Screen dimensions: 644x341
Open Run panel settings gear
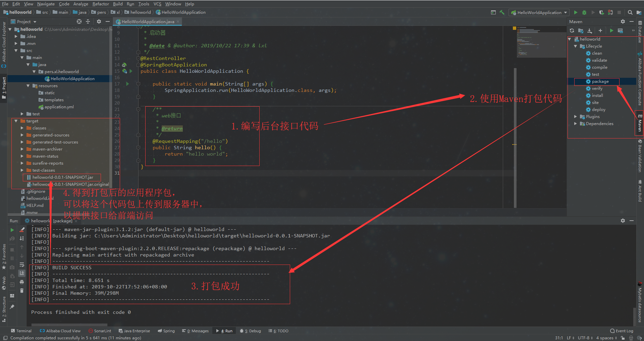point(623,221)
